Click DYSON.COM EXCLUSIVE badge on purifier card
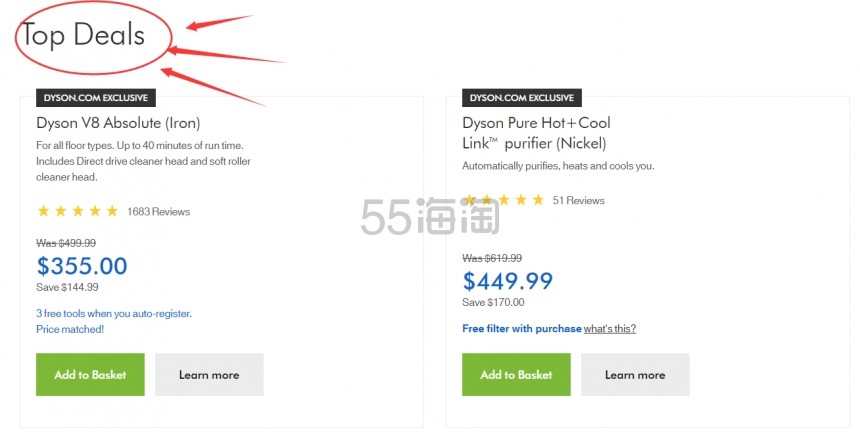Screen dimensions: 860x432 click(522, 98)
